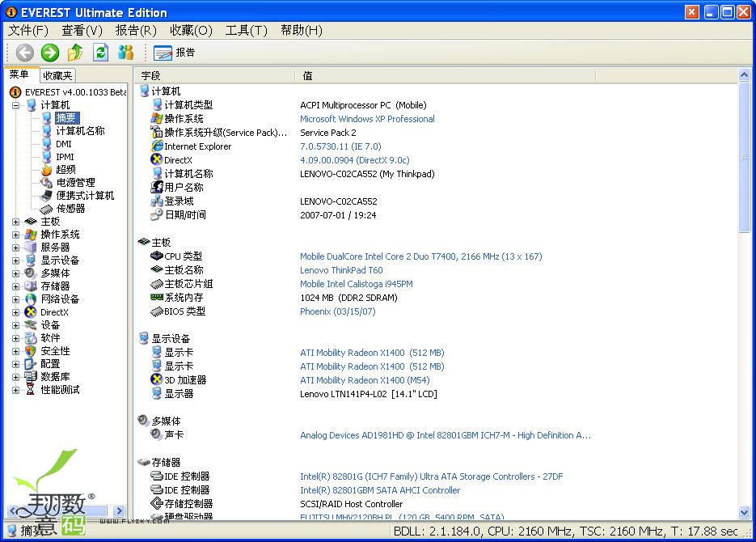Open the 帮助(H) menu
The width and height of the screenshot is (756, 542).
click(302, 31)
